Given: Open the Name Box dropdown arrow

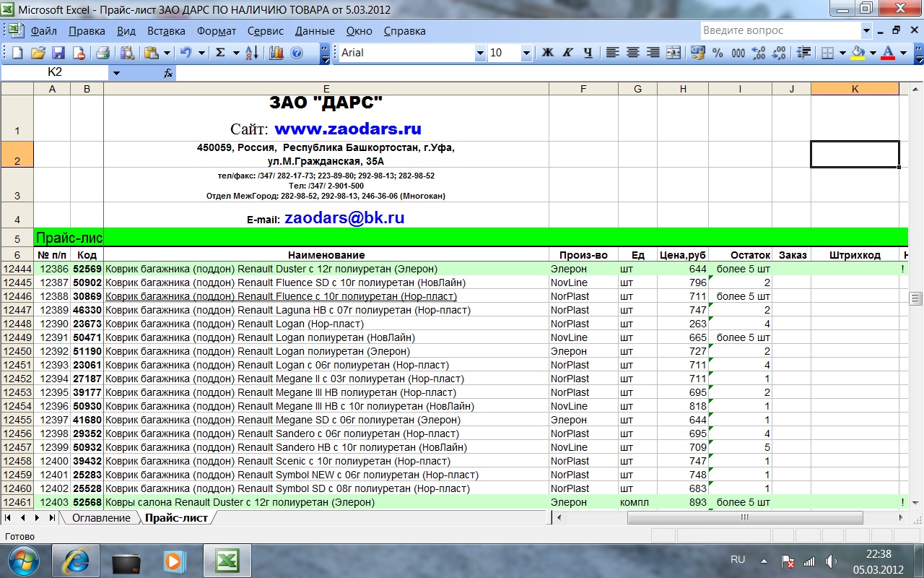Looking at the screenshot, I should pos(117,72).
